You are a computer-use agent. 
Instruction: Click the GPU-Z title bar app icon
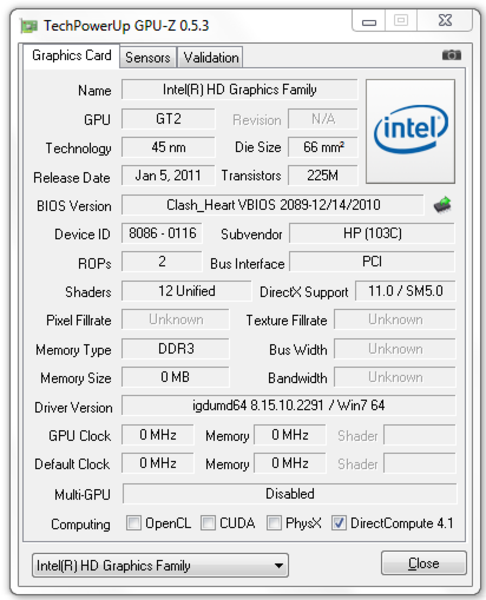pyautogui.click(x=29, y=26)
